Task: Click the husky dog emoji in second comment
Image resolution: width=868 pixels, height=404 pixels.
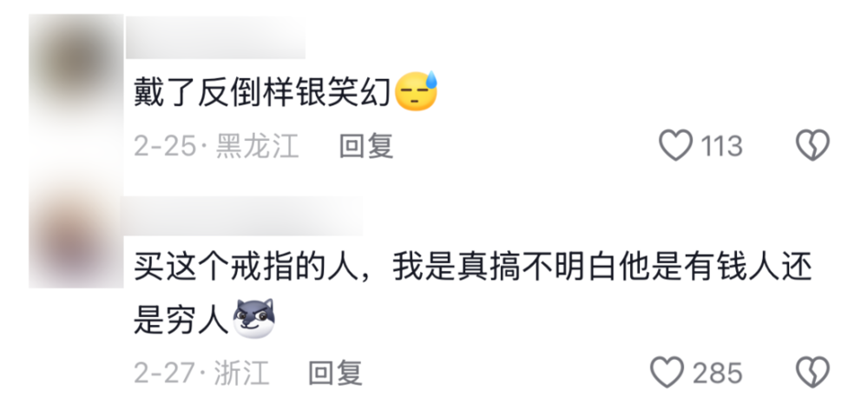Action: click(x=253, y=318)
